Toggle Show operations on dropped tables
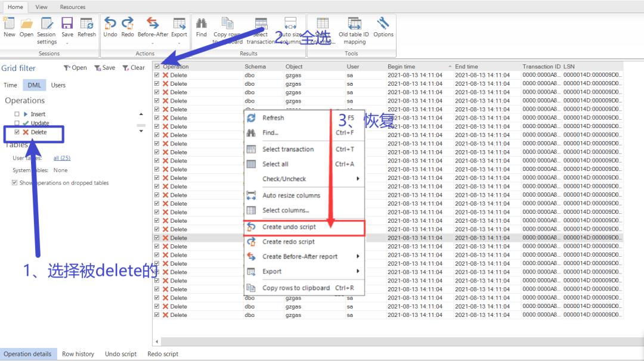 (15, 182)
